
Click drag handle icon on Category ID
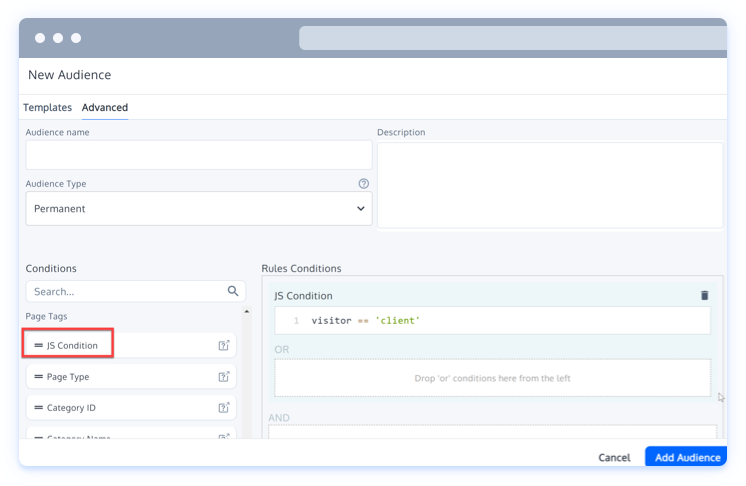tap(39, 408)
